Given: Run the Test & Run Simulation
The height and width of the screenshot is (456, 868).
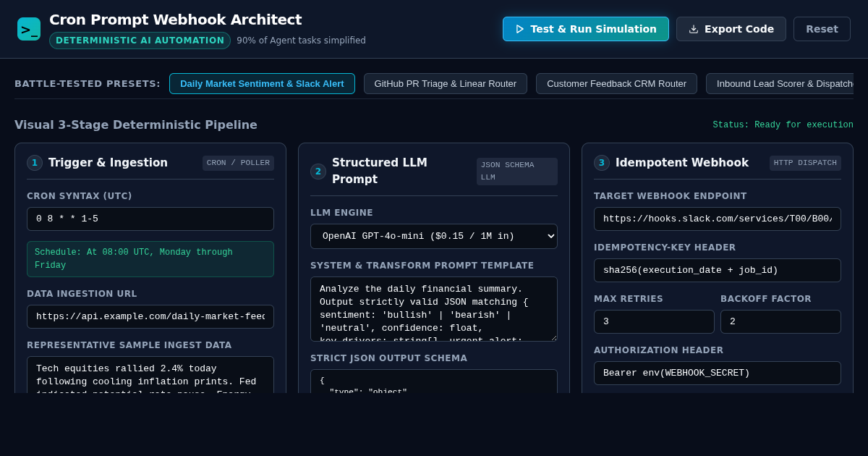Looking at the screenshot, I should coord(586,29).
